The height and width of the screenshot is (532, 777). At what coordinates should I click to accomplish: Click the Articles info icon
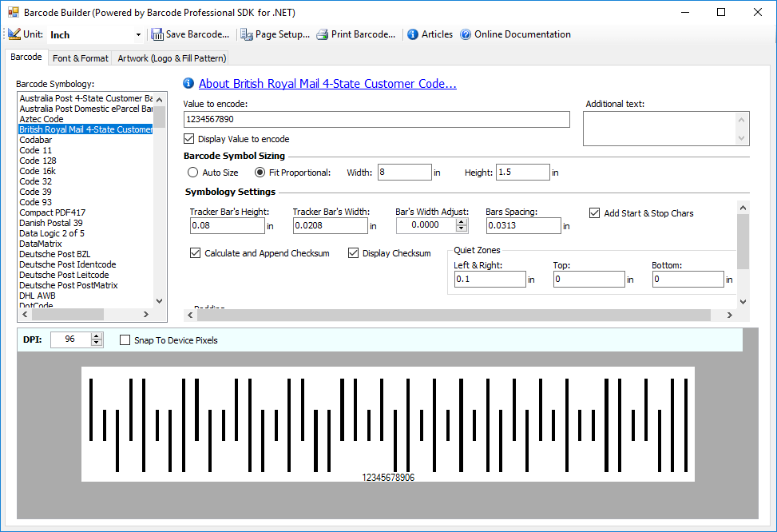pyautogui.click(x=412, y=34)
